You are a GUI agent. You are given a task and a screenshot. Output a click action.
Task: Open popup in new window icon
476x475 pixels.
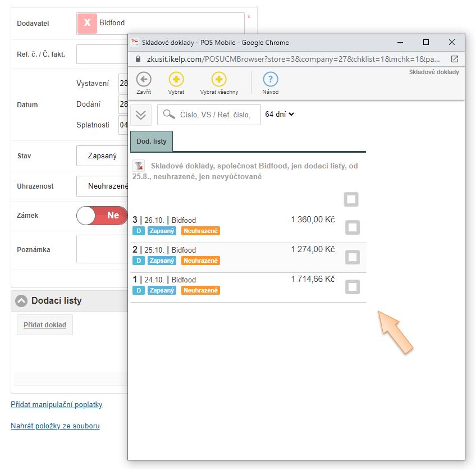454,59
